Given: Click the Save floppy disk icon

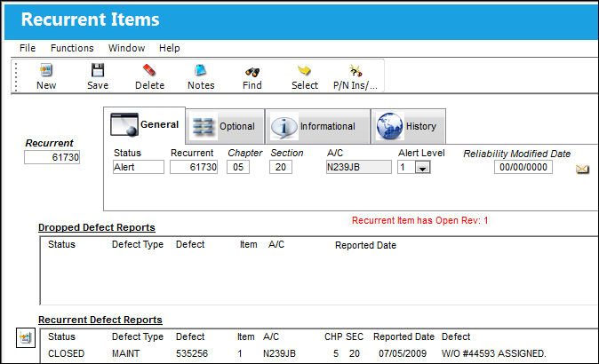Looking at the screenshot, I should 98,70.
